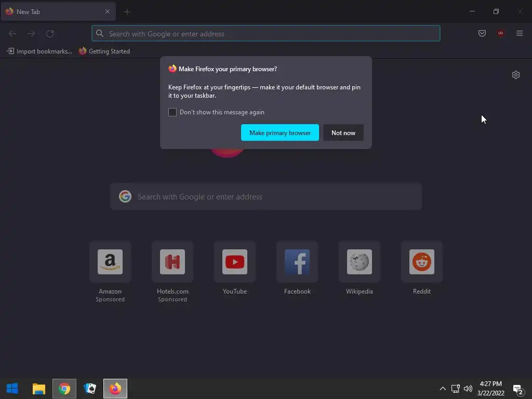The image size is (532, 399).
Task: Open the volume tray icon
Action: (468, 389)
